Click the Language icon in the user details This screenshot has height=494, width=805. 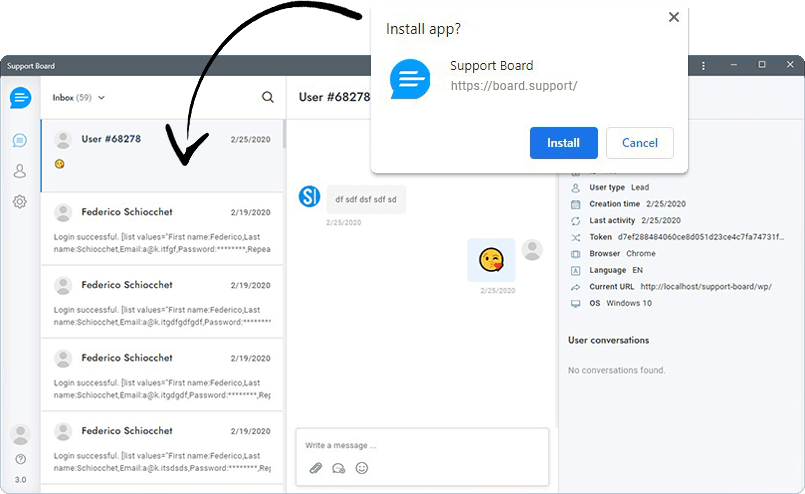(576, 271)
